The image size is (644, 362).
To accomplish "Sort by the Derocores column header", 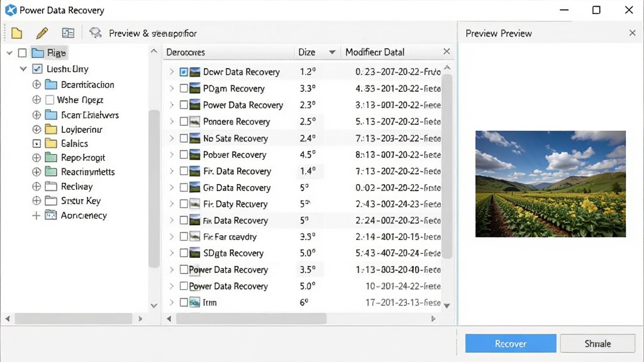I will click(228, 52).
